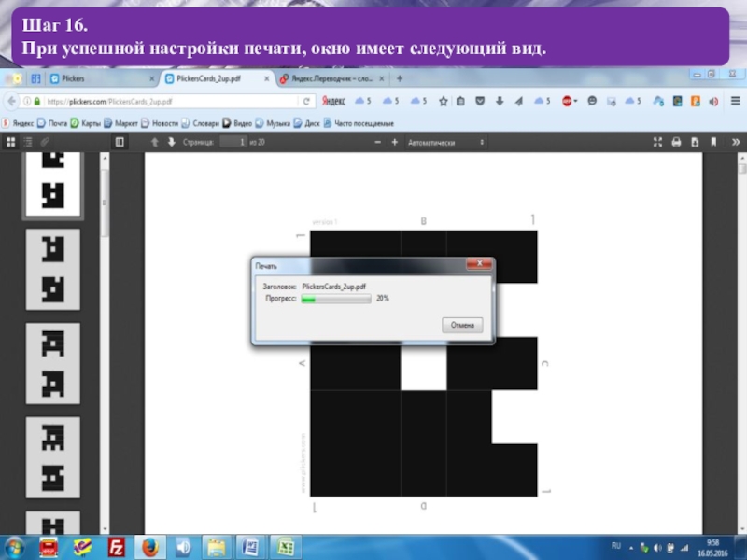Go to previous PDF page arrow
The height and width of the screenshot is (560, 747).
tap(154, 142)
